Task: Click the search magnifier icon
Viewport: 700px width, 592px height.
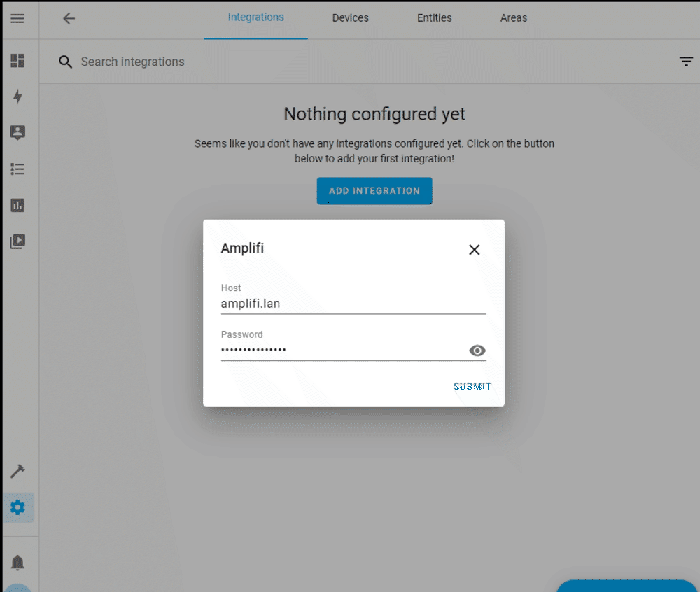Action: [65, 62]
